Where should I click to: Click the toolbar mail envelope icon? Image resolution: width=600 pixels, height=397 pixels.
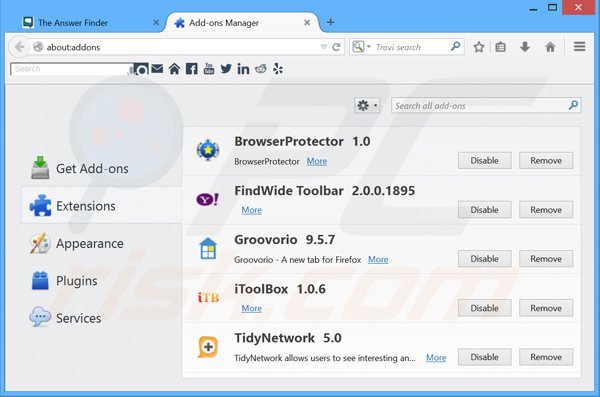[157, 69]
